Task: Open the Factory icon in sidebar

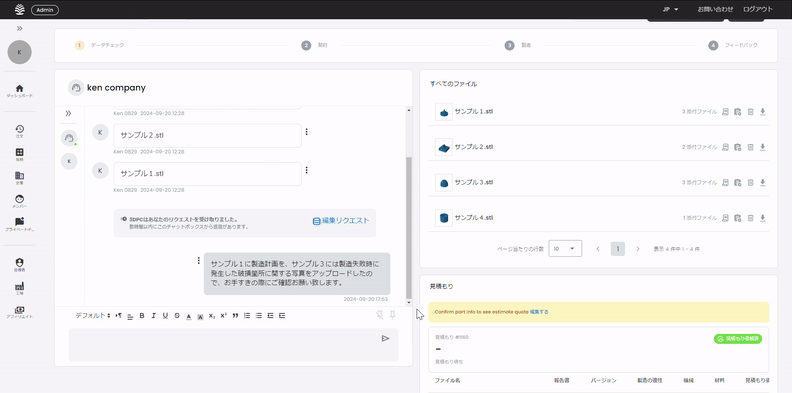Action: (20, 286)
